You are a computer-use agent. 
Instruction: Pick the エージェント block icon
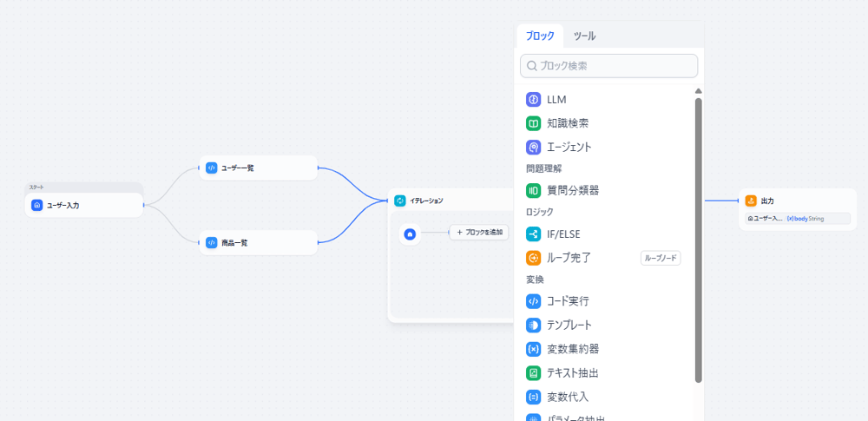tap(533, 147)
